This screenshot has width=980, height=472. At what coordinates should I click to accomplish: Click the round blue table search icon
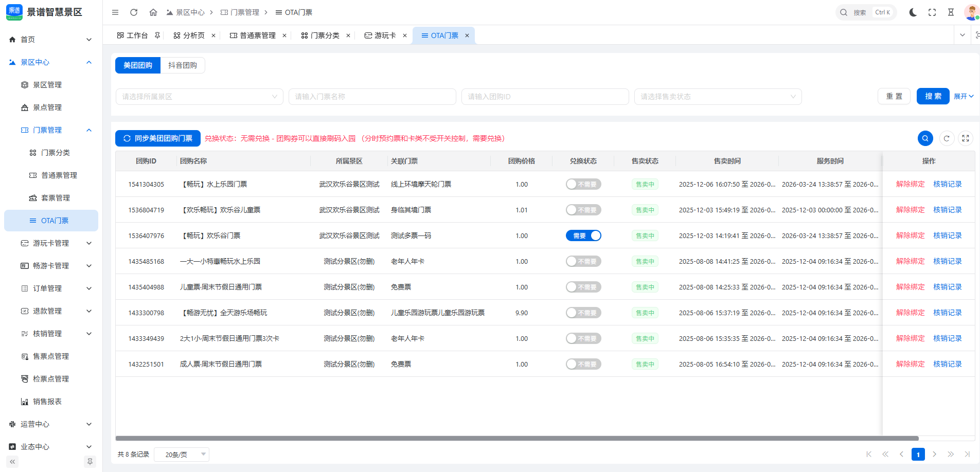click(925, 138)
